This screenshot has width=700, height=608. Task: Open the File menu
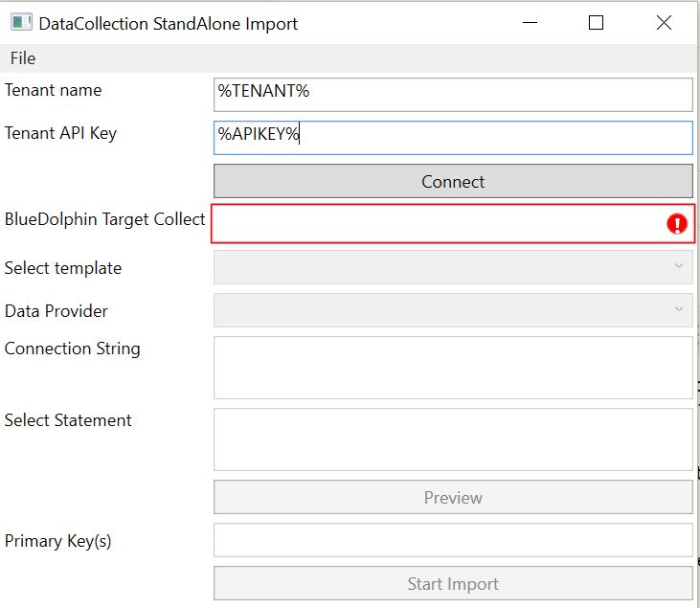pos(23,58)
